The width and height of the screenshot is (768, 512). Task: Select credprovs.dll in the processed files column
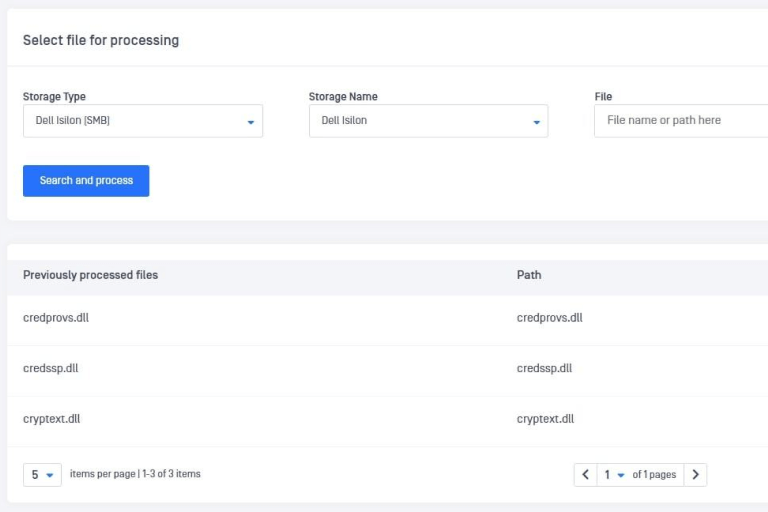coord(56,318)
